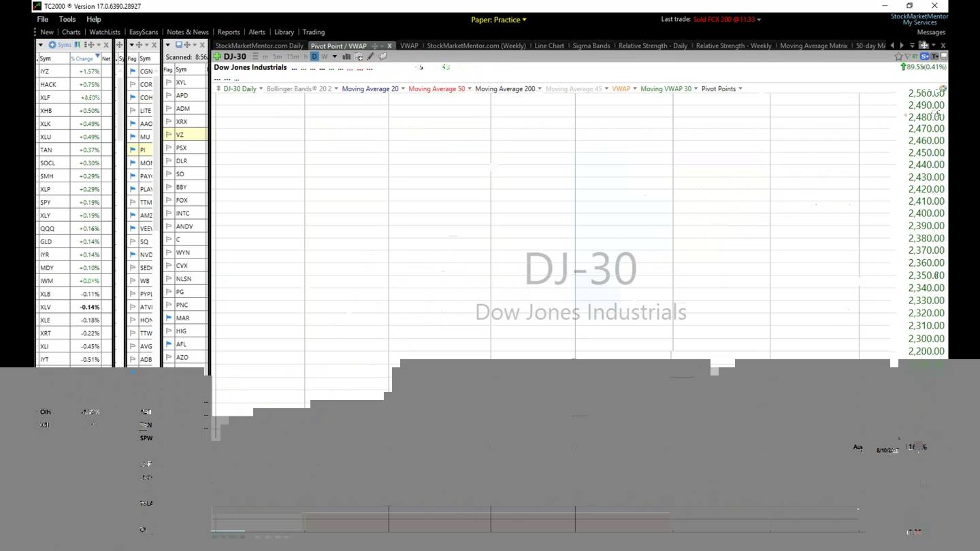Click the Notes & News toolbar button
Screen dimensions: 980x551
tap(187, 32)
